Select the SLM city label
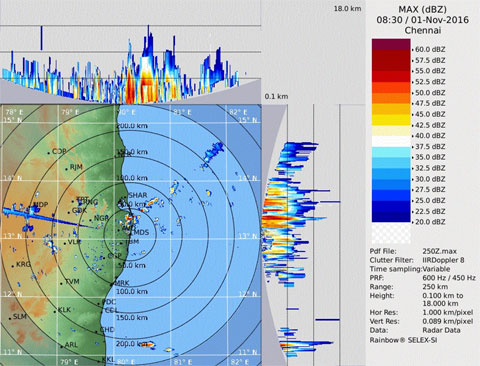The image size is (480, 366). pyautogui.click(x=20, y=316)
